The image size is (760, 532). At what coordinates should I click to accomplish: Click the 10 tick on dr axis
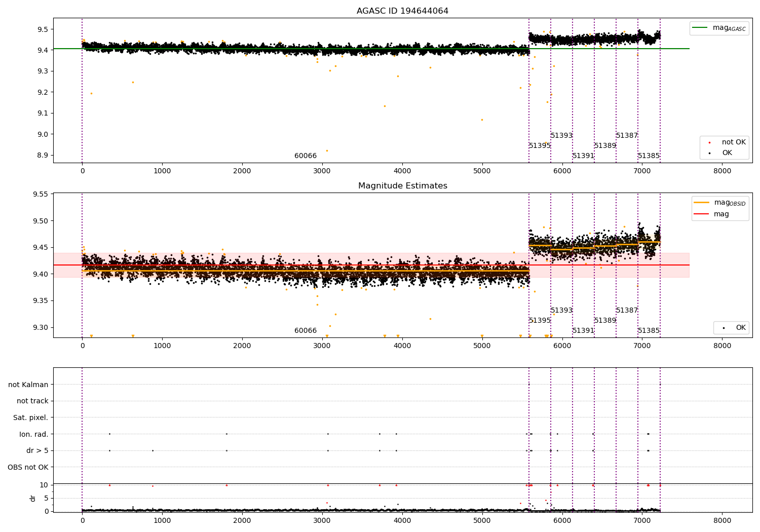(44, 485)
